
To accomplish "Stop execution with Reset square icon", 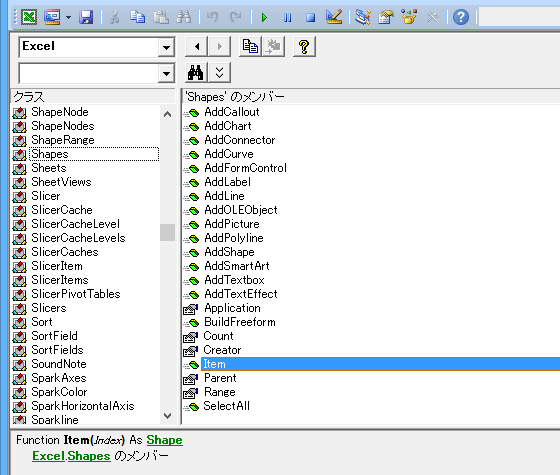I will (x=310, y=17).
